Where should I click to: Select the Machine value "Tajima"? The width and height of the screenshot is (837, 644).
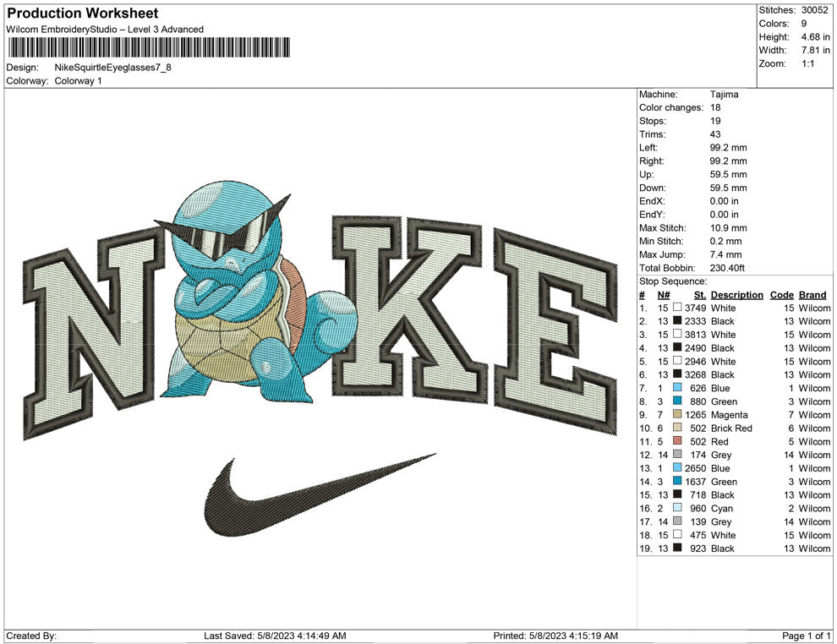click(724, 94)
